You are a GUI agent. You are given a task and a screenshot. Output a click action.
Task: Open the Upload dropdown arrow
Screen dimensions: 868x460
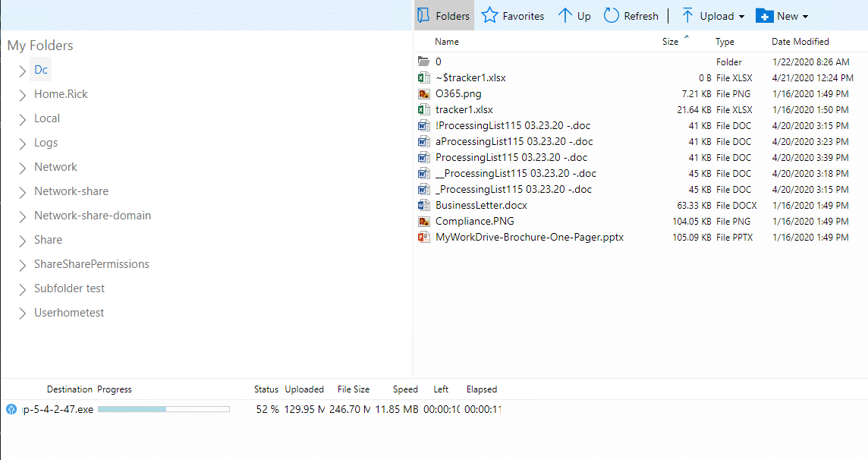pos(741,17)
